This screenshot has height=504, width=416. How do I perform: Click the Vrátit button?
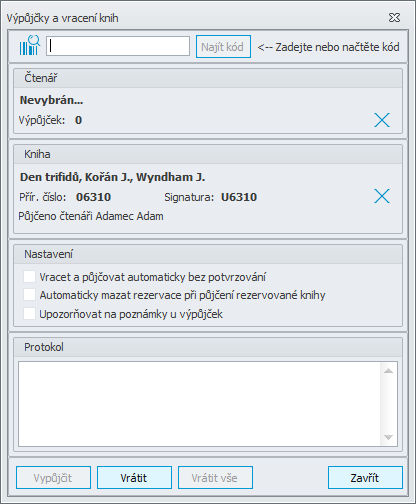point(134,478)
